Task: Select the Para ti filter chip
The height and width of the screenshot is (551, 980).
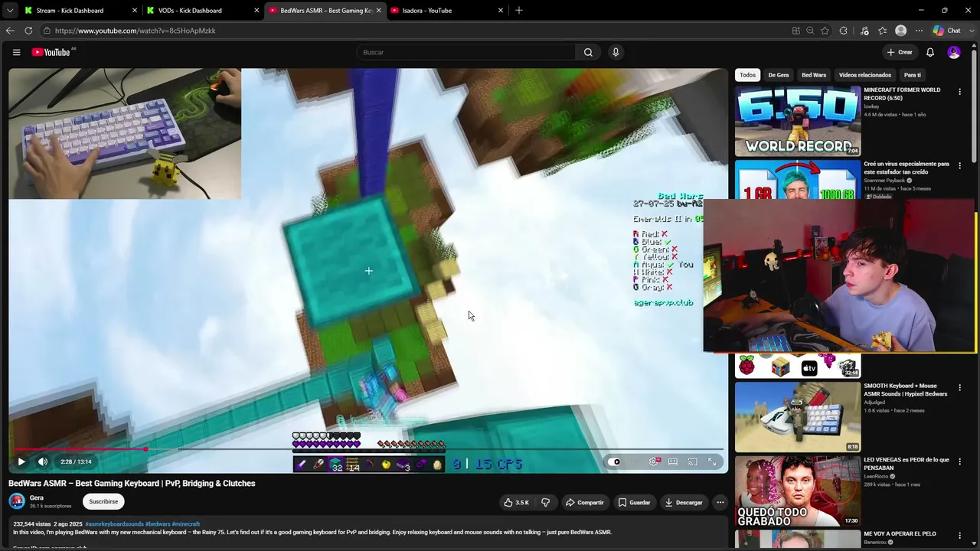Action: coord(913,75)
